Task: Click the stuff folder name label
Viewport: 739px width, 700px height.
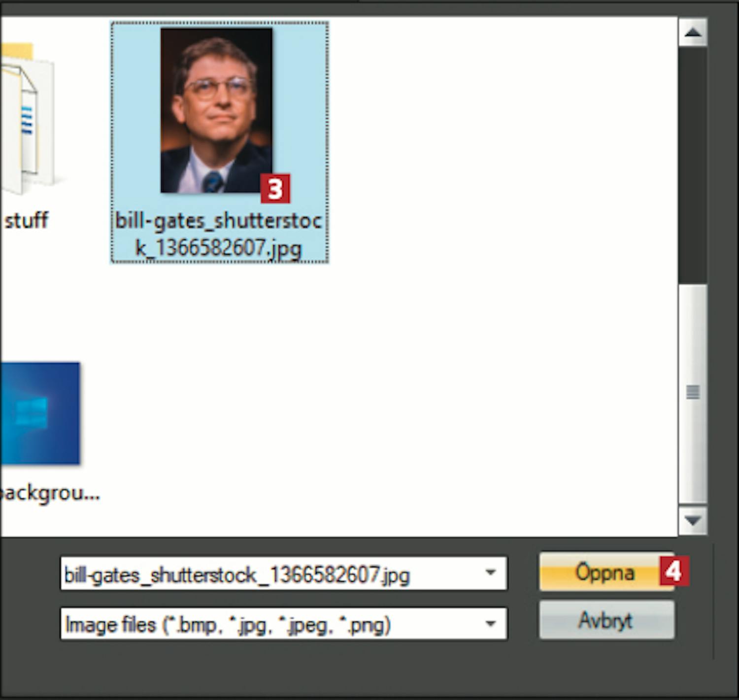Action: pos(27,220)
